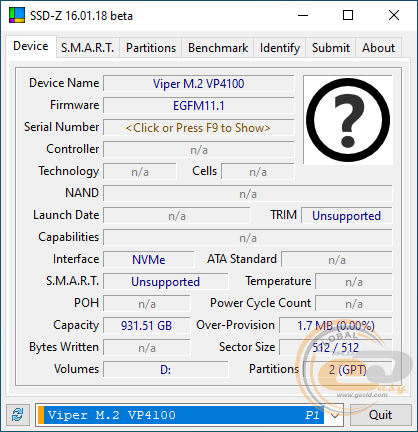
Task: Switch to the Partitions tab
Action: (151, 48)
